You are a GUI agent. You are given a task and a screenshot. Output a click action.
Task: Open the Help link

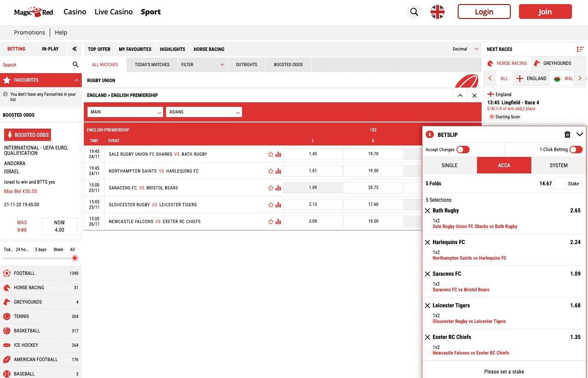pyautogui.click(x=61, y=32)
